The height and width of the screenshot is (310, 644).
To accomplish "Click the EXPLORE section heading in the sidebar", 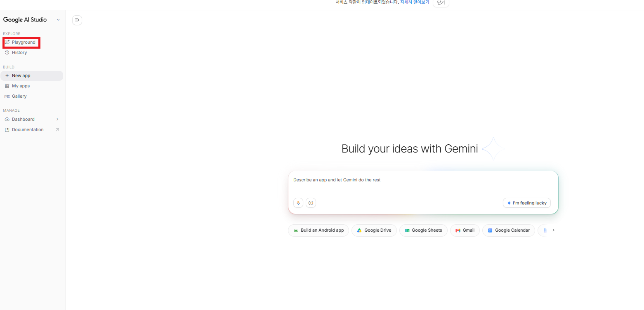I will 12,34.
